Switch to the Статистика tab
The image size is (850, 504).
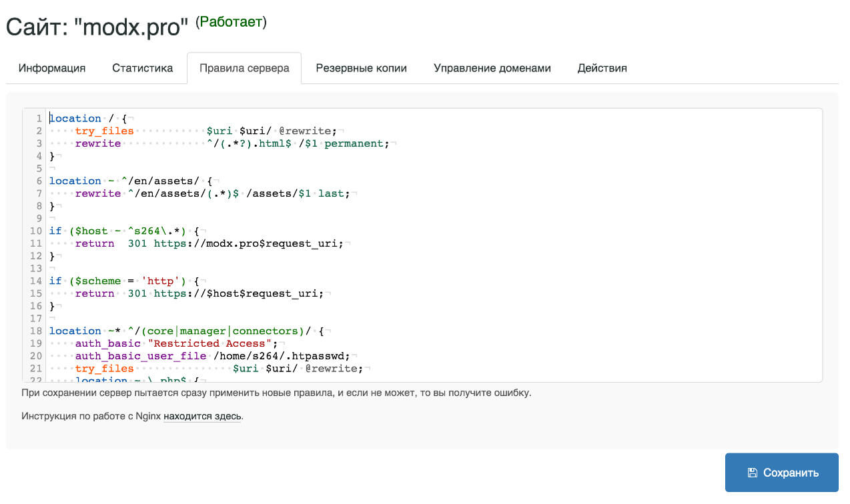[143, 68]
